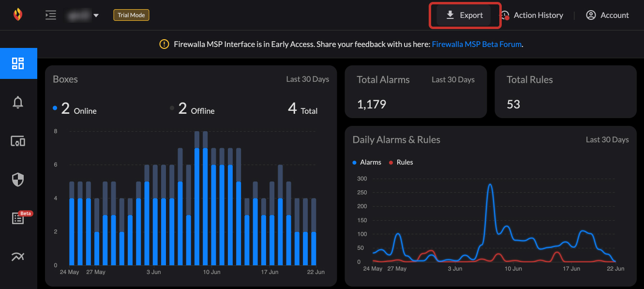This screenshot has height=289, width=644.
Task: Click "Last 30 Days" on the Boxes card
Action: coord(308,79)
